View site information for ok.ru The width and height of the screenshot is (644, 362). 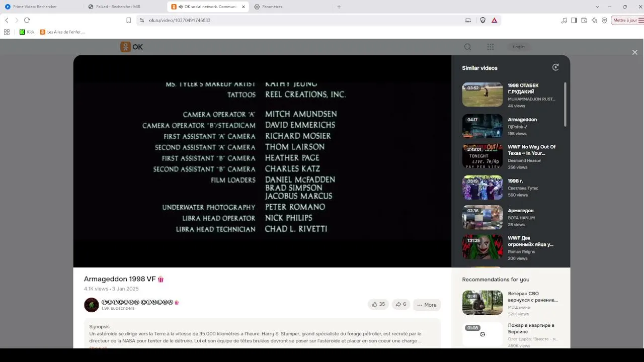pos(142,20)
